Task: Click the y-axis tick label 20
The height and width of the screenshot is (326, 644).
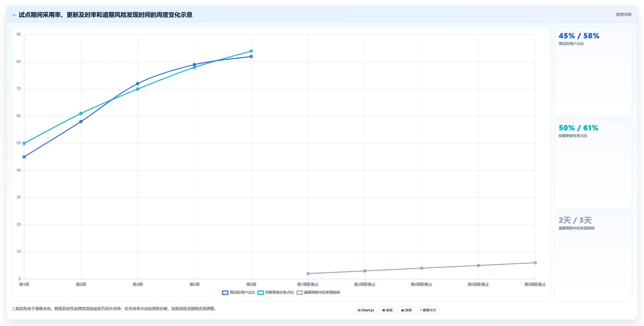Action: click(x=19, y=225)
